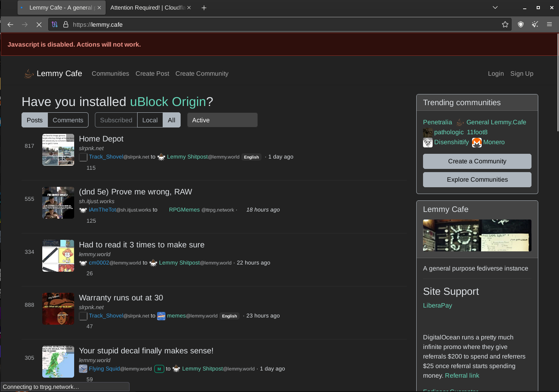Screen dimensions: 559x392
Task: Open the LiberaPay support link
Action: click(x=437, y=306)
